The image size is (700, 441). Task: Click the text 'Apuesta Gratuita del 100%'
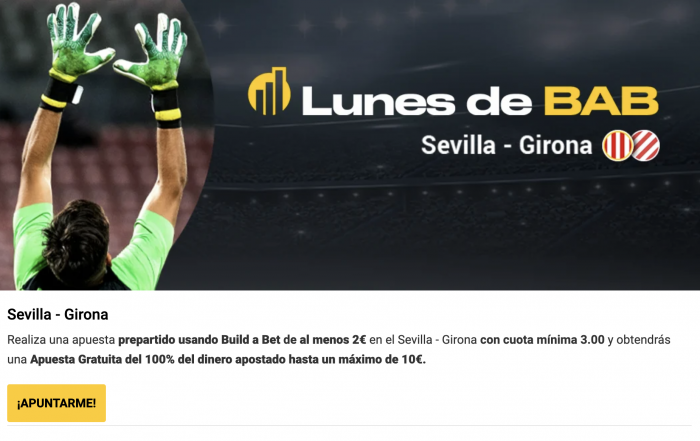[x=102, y=359]
